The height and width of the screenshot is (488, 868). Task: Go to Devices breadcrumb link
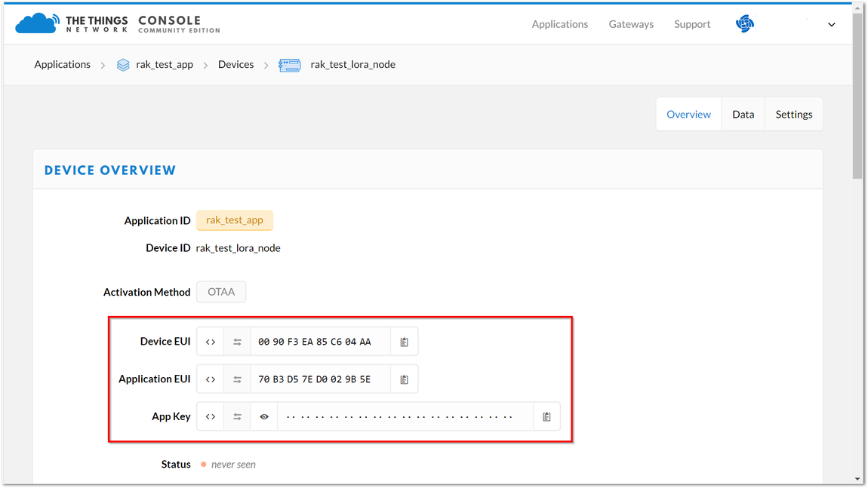pos(235,64)
